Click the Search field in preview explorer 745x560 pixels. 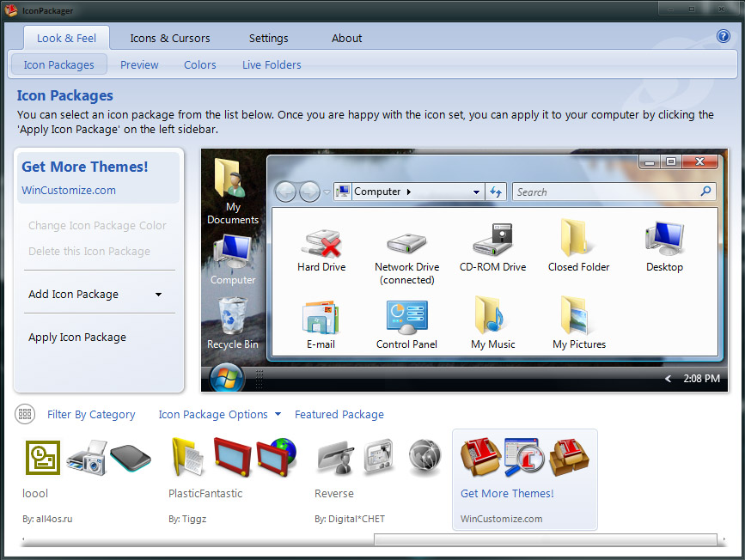(614, 192)
